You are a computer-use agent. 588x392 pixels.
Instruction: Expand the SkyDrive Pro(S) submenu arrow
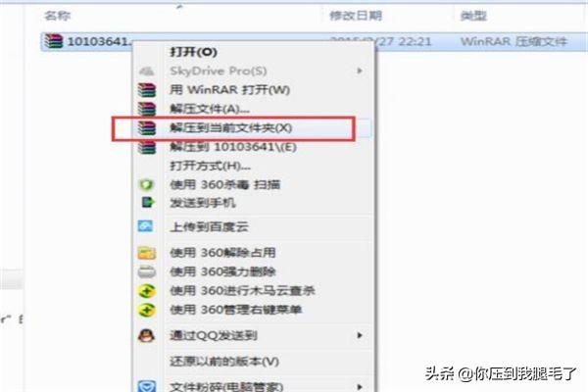360,71
